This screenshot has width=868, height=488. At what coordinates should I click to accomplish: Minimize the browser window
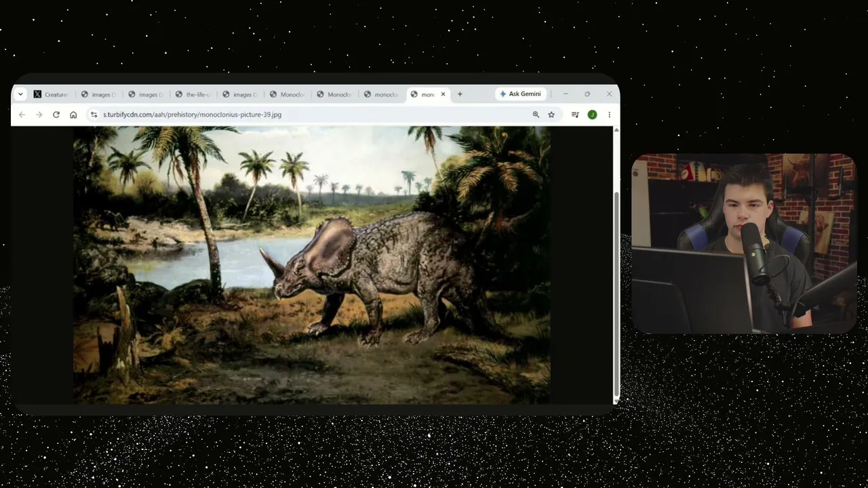[566, 94]
